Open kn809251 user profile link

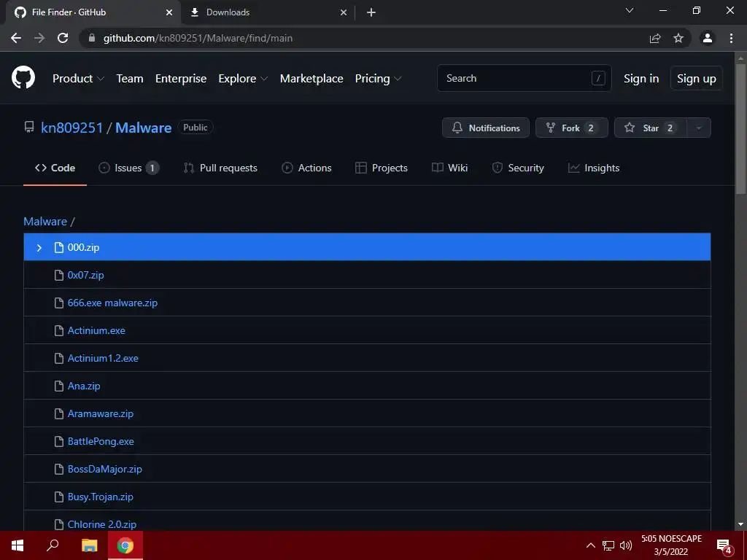[72, 128]
